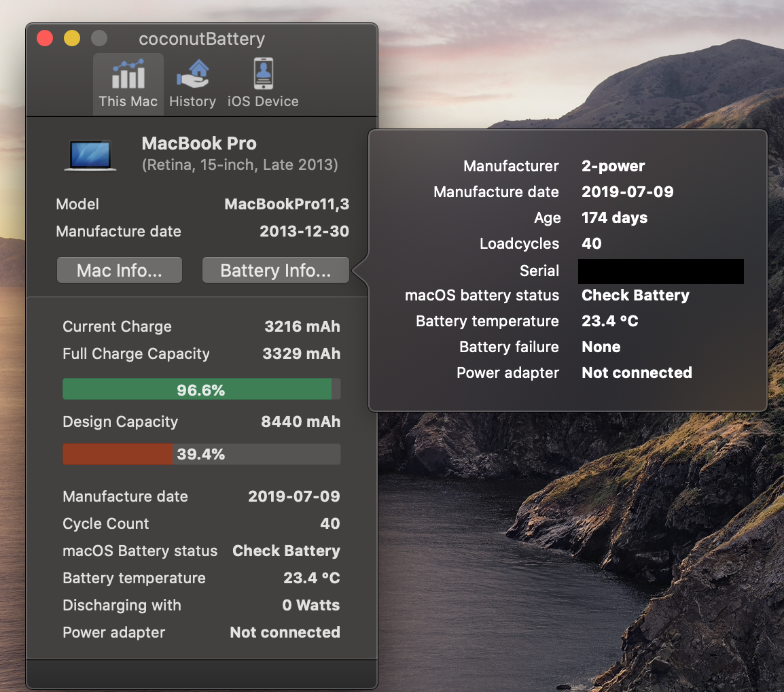
Task: Select the MacBook Pro heading text
Action: [x=199, y=143]
